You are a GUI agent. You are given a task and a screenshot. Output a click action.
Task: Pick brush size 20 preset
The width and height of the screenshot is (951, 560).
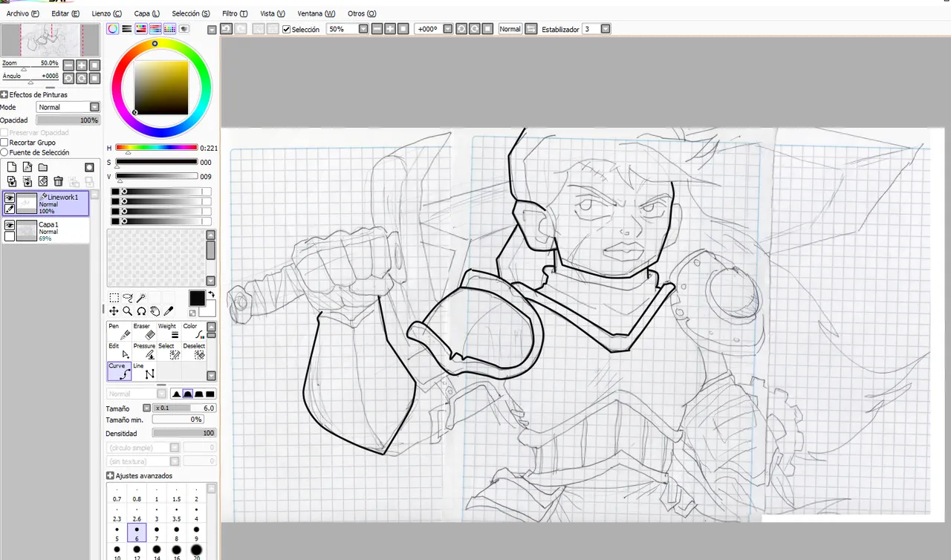click(196, 552)
